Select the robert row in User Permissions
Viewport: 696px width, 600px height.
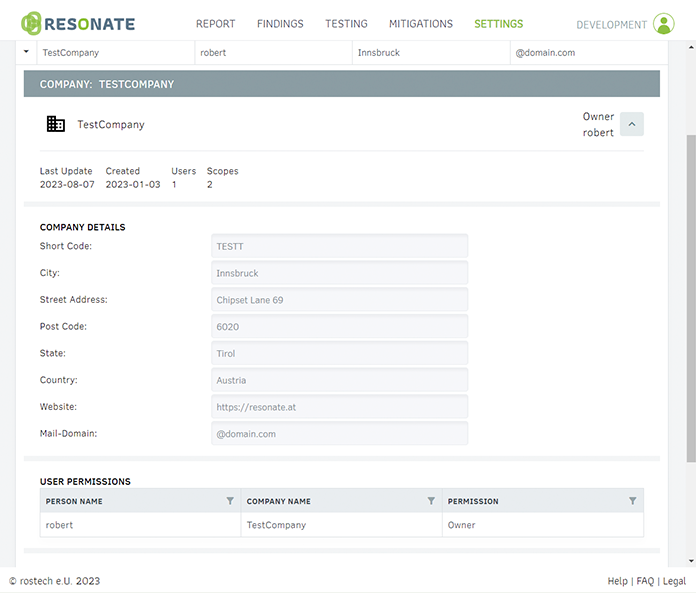[140, 525]
